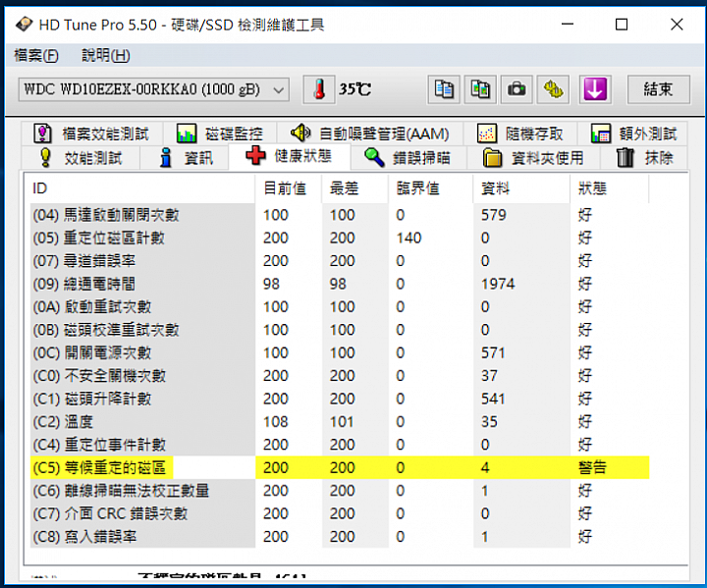Switch to the 檔案效能測試 tab
707x588 pixels.
91,134
